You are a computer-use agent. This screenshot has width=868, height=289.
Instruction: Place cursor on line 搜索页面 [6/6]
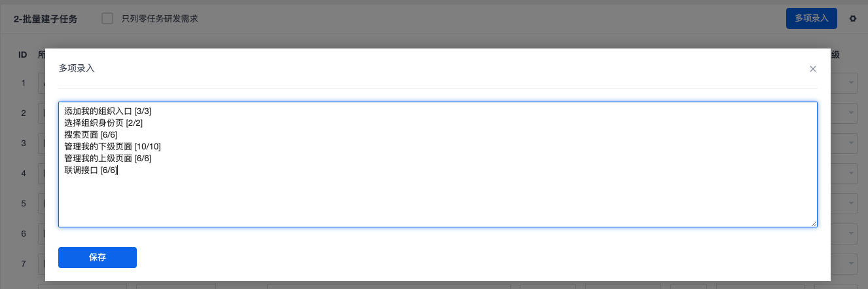[x=90, y=135]
